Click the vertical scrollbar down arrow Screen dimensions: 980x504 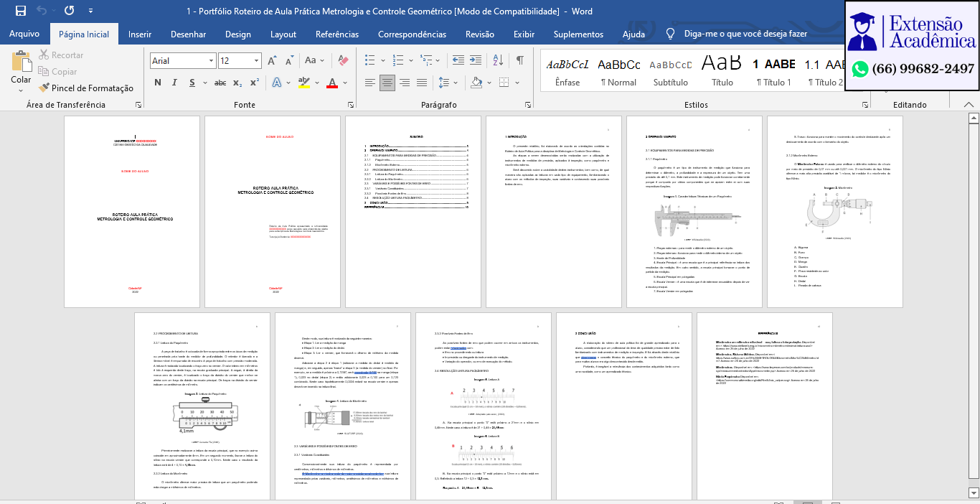coord(973,493)
